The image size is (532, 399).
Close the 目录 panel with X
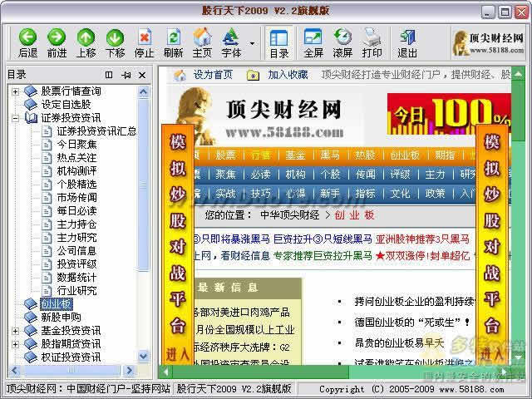[x=142, y=75]
